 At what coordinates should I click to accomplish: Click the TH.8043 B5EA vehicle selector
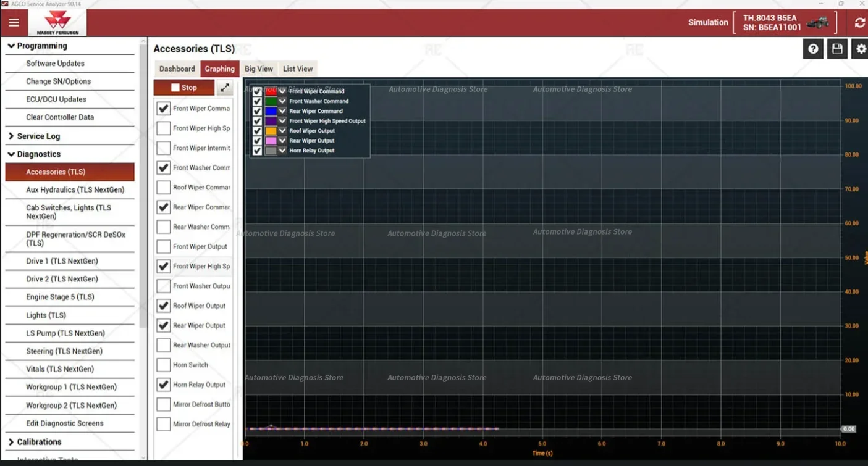point(784,23)
